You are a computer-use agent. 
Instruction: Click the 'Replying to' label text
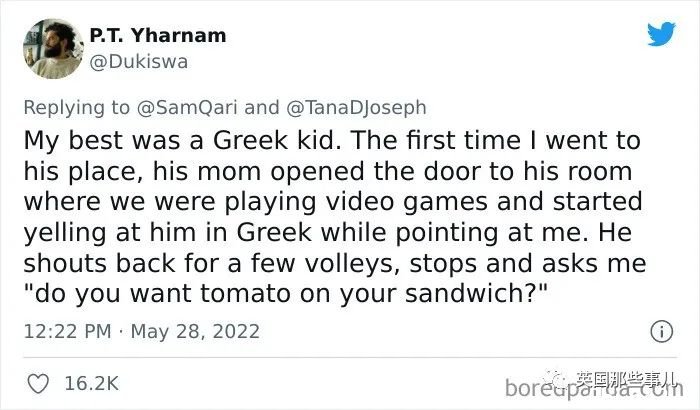coord(76,108)
